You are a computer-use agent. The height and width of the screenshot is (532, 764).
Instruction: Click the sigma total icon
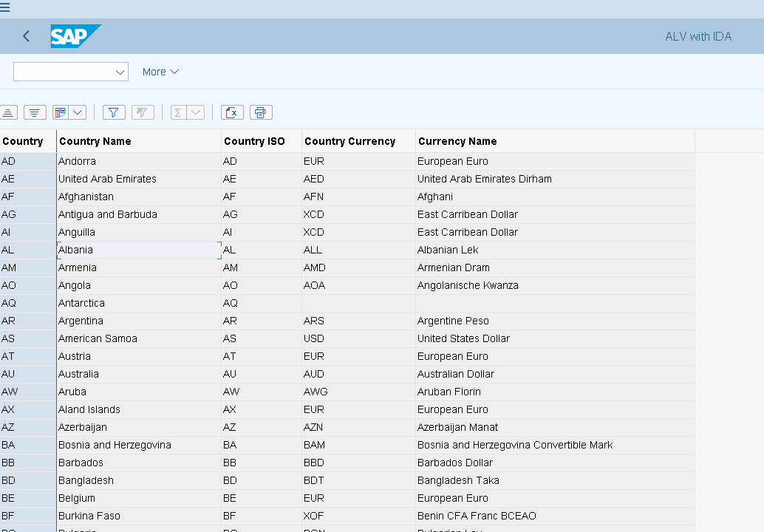pyautogui.click(x=178, y=112)
